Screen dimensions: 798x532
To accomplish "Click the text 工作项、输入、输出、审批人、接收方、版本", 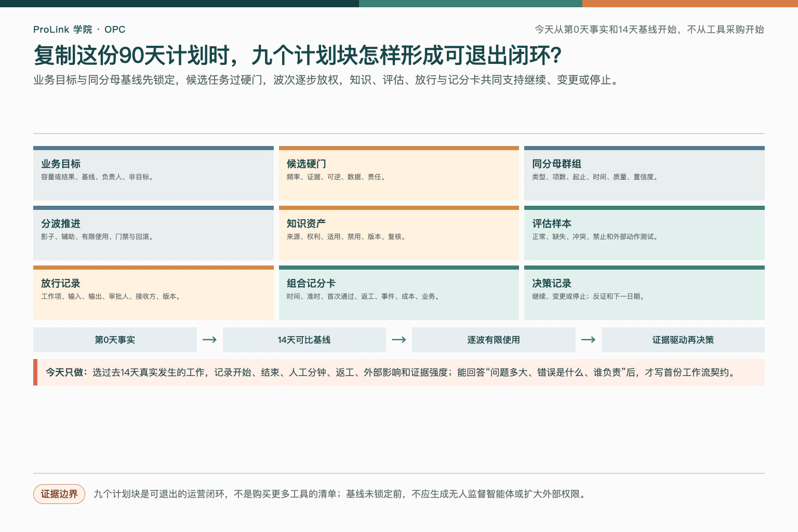I will 111,297.
